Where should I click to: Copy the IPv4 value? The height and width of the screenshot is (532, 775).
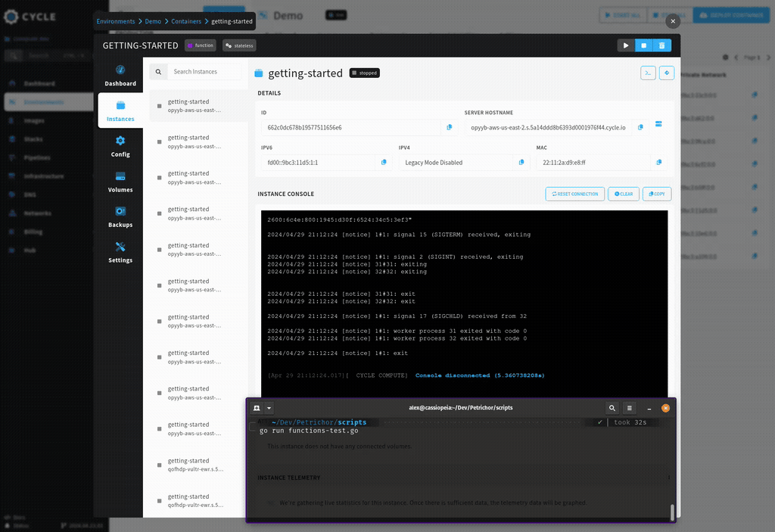point(521,162)
